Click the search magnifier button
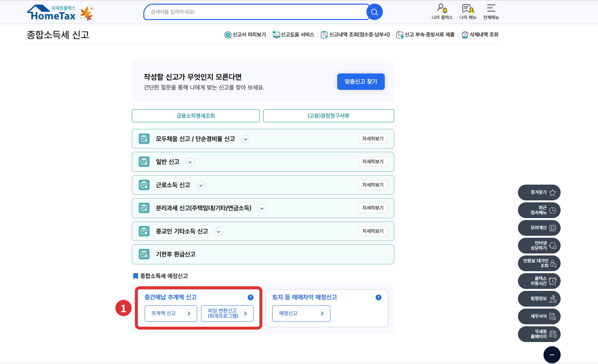The image size is (598, 364). (374, 12)
